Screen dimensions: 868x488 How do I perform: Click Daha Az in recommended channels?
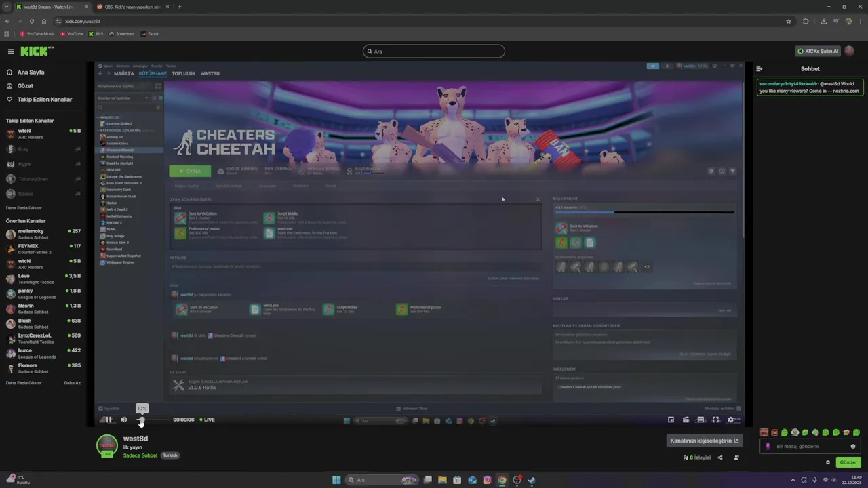73,383
